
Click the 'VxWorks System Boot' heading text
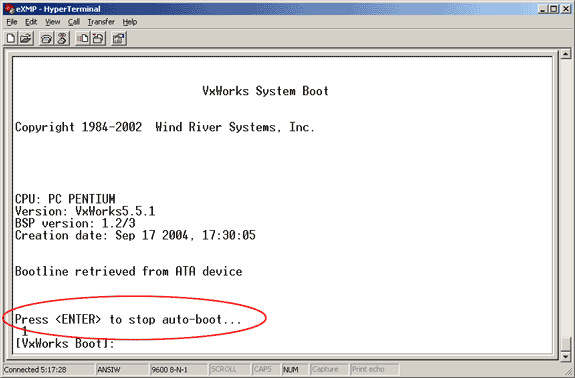[x=265, y=91]
